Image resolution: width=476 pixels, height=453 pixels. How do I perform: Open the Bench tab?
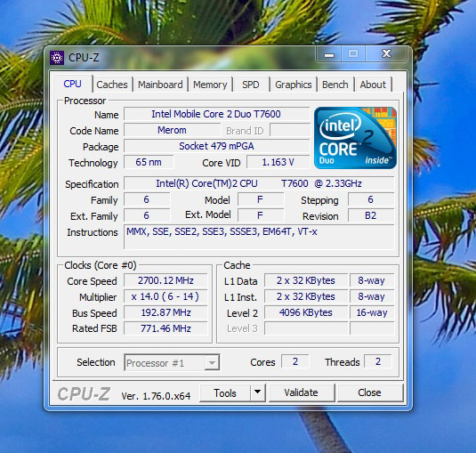pyautogui.click(x=335, y=85)
